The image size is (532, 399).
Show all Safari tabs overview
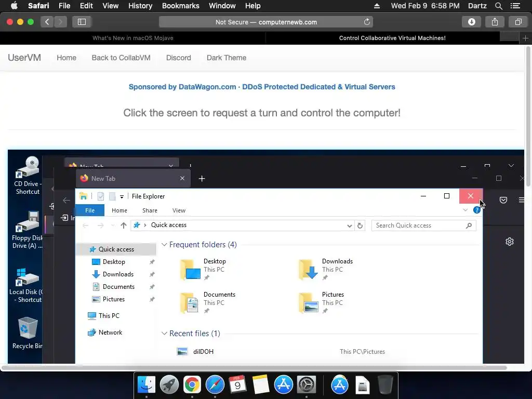click(518, 22)
